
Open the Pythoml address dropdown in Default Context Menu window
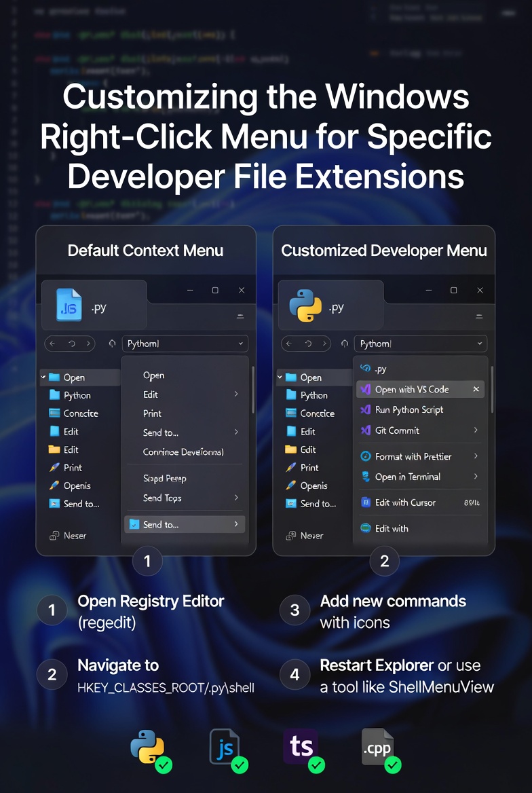[x=241, y=344]
